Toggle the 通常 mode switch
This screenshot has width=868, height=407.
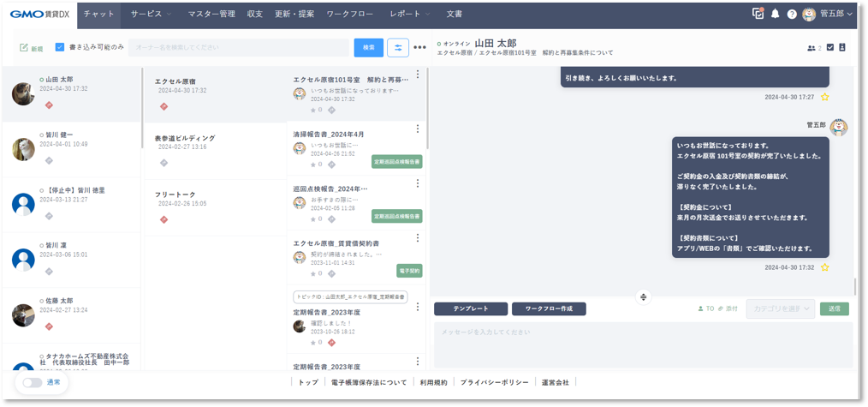tap(33, 382)
